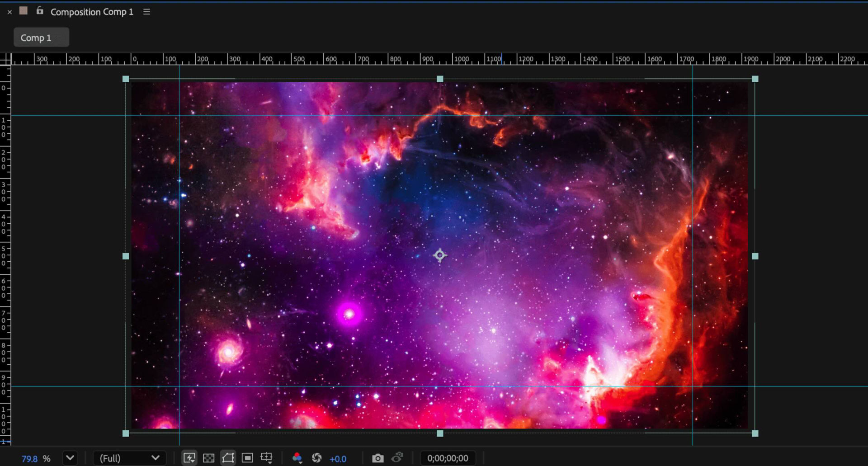Click the ruler origin crosshair corner
The image size is (868, 466).
(x=5, y=59)
